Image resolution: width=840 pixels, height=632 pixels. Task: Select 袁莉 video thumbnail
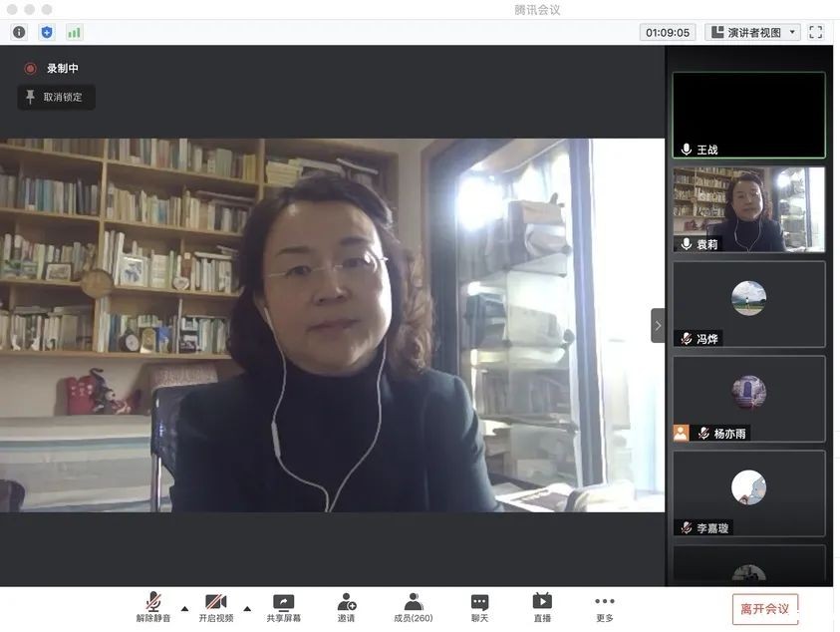point(748,208)
